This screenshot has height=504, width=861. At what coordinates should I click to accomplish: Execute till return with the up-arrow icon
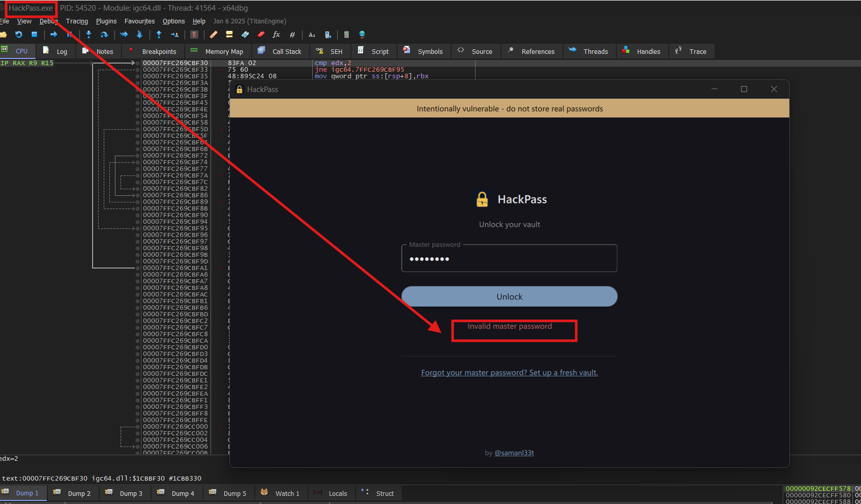click(159, 35)
